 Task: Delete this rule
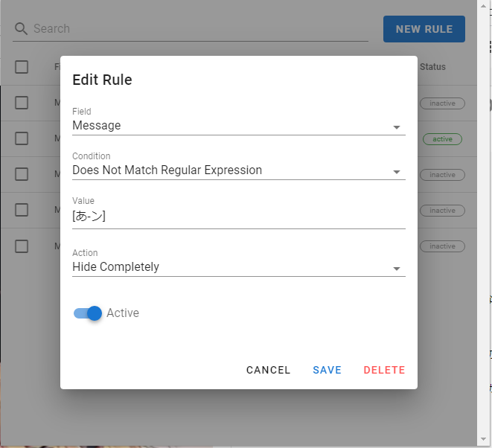[x=384, y=370]
